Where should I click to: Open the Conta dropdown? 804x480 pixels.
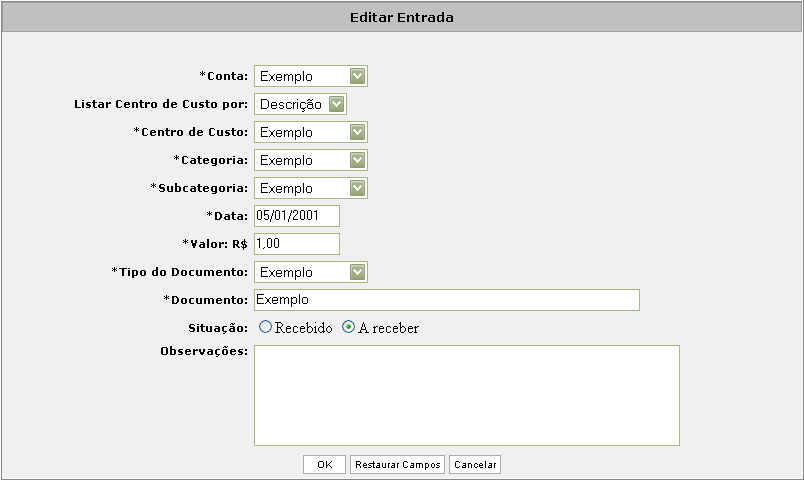311,76
